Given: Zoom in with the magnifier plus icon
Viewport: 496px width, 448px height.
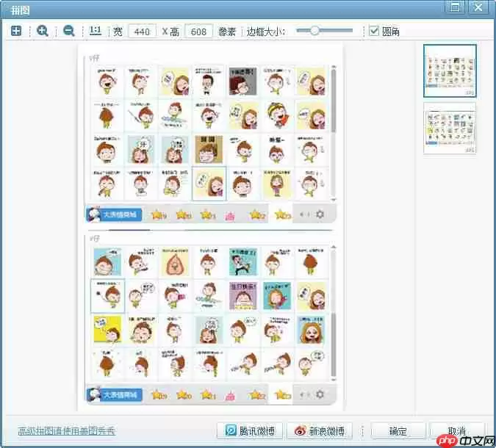Looking at the screenshot, I should (43, 31).
